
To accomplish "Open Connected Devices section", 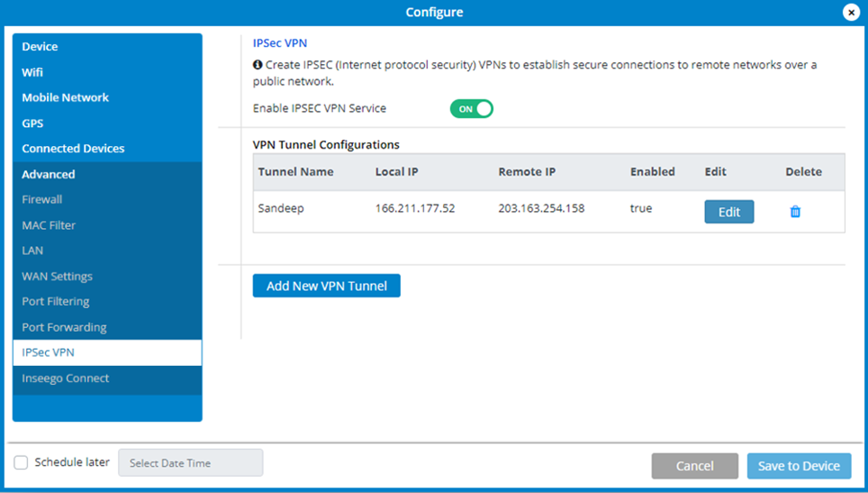I will (x=73, y=149).
